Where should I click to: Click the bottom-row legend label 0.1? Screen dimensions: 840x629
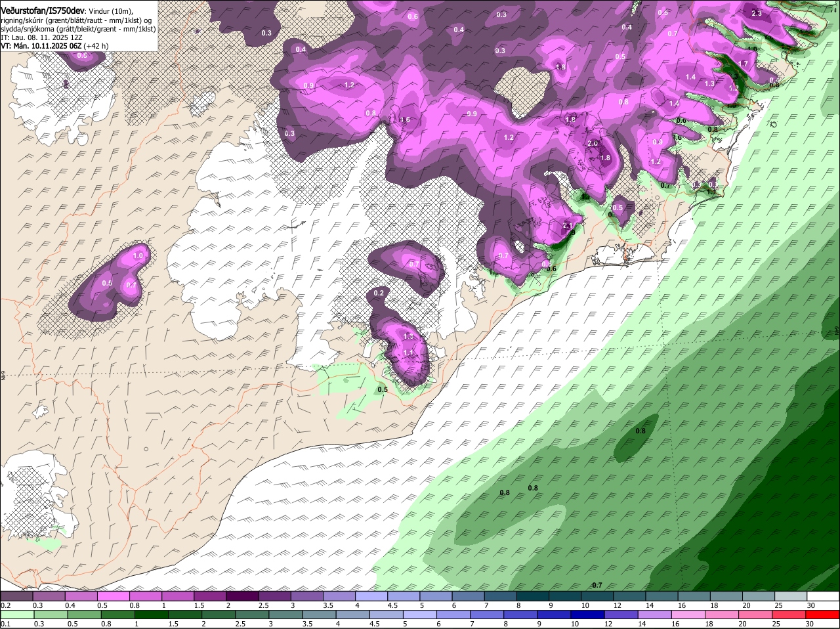(x=6, y=624)
